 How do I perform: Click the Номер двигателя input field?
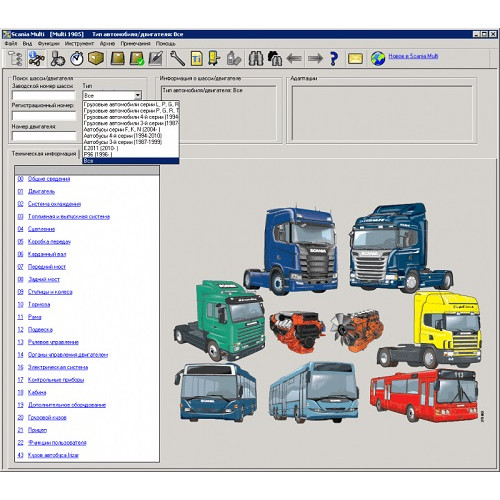[44, 136]
